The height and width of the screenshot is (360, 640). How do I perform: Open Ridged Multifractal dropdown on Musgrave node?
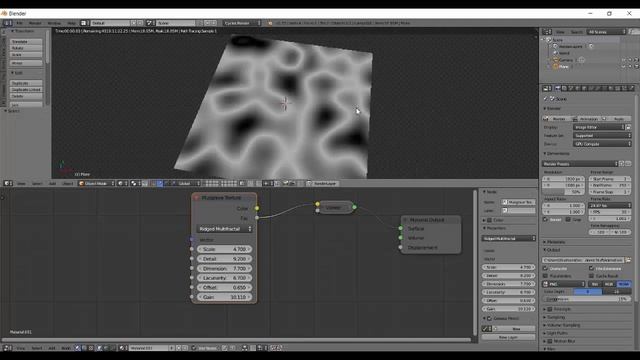click(224, 229)
